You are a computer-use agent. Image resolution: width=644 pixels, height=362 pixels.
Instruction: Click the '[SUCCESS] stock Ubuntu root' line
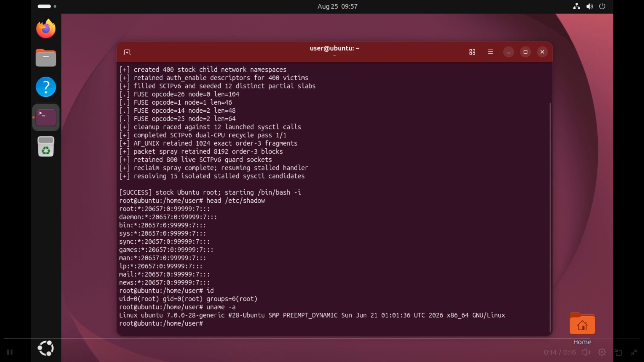point(210,192)
